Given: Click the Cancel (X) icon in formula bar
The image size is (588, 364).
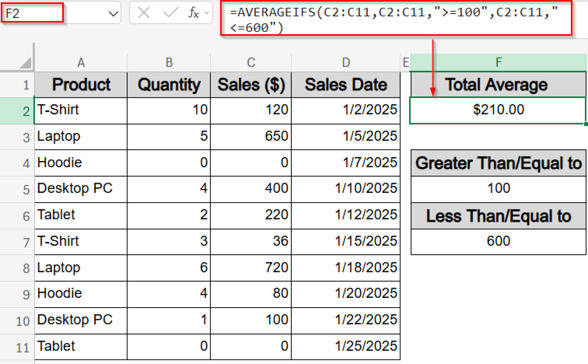Looking at the screenshot, I should tap(144, 13).
